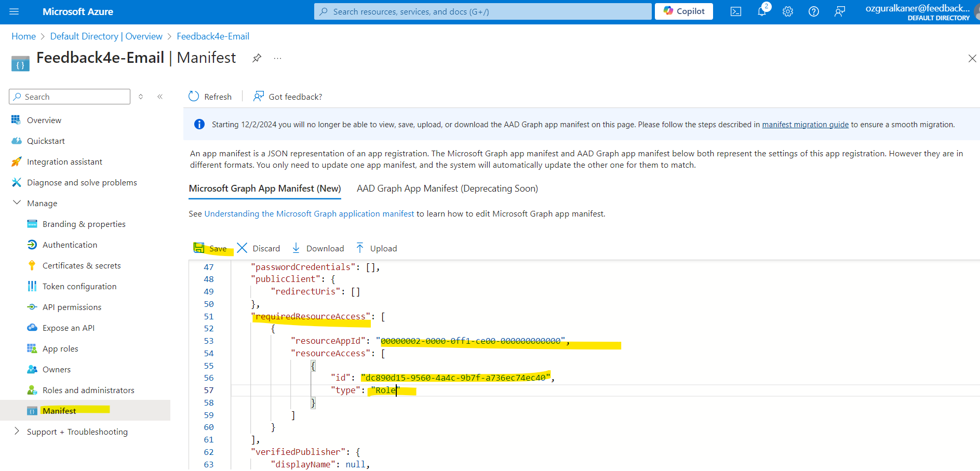This screenshot has height=471, width=980.
Task: Collapse the sidebar with double chevron
Action: pos(160,97)
